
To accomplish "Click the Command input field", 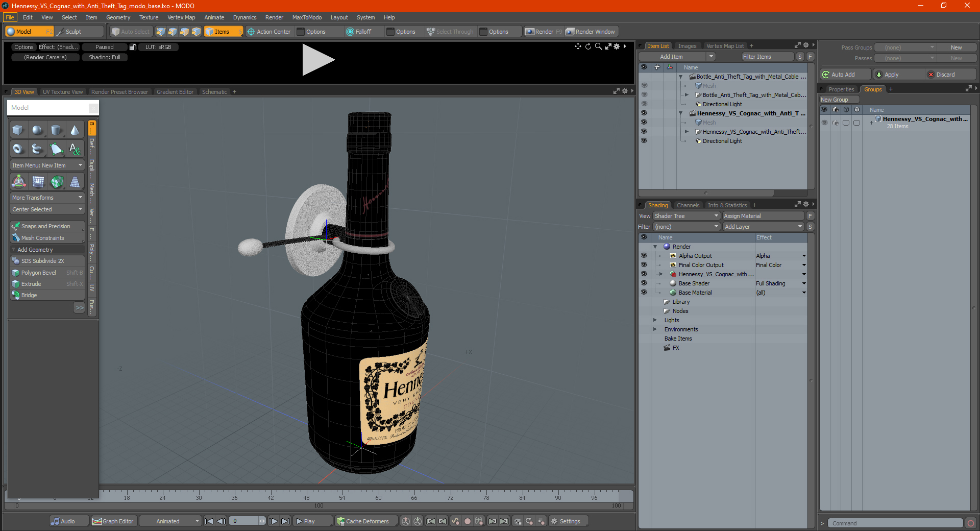I will (896, 523).
